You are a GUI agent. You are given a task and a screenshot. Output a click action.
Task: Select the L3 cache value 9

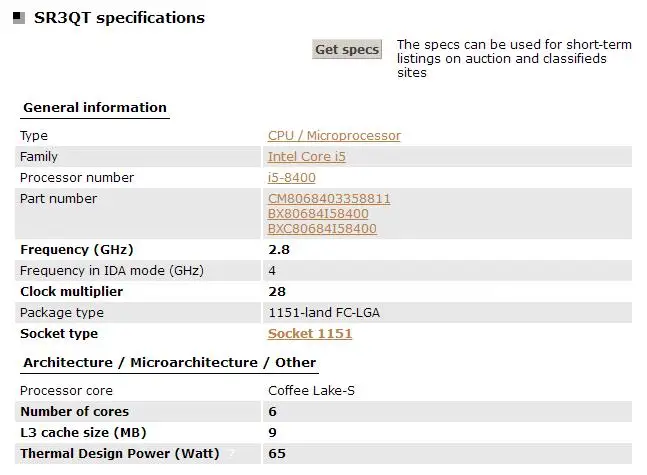coord(272,433)
